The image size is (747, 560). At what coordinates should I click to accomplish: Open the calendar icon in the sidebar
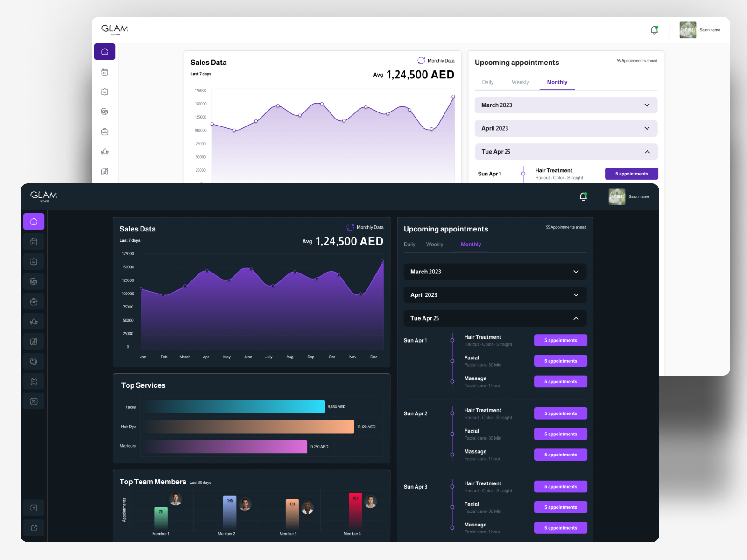(34, 242)
